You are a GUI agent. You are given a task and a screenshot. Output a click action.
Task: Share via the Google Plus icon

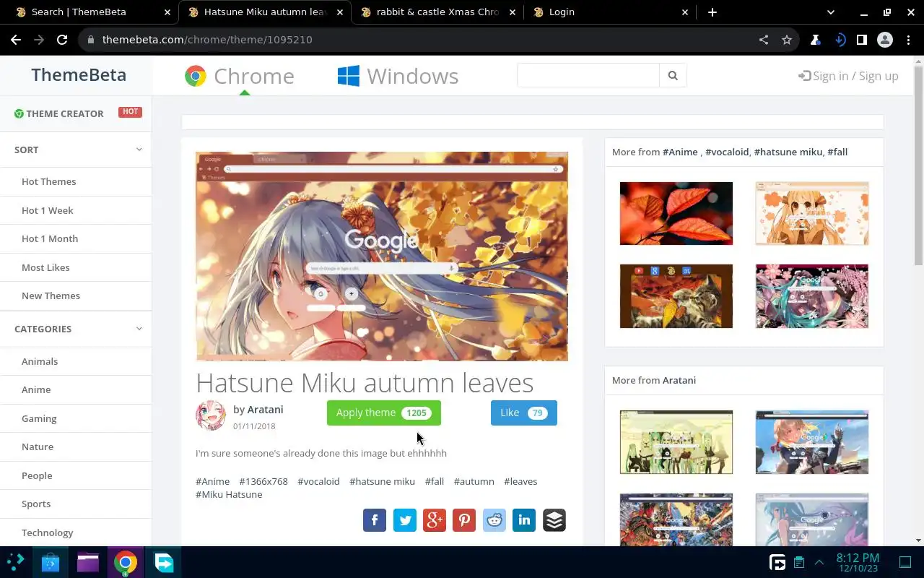[435, 520]
